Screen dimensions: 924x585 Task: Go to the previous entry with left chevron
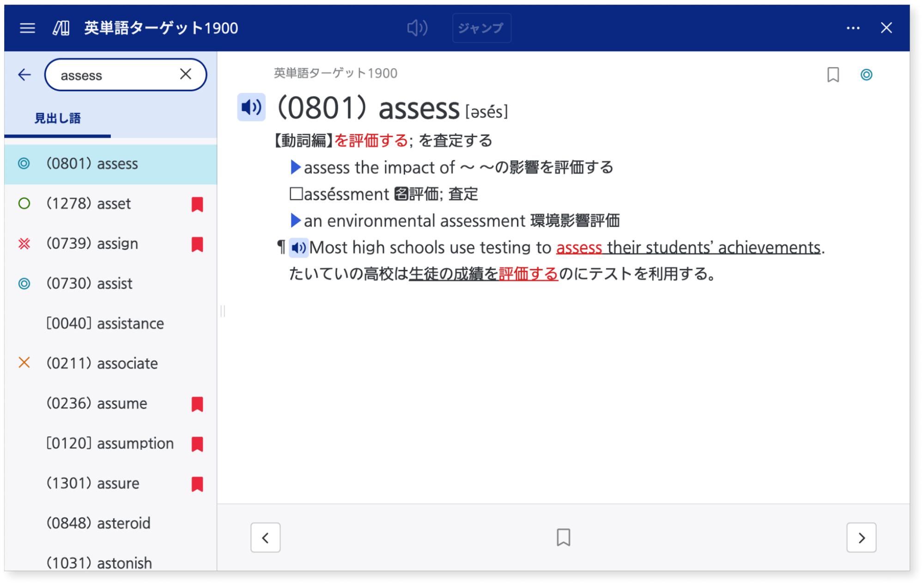coord(266,537)
